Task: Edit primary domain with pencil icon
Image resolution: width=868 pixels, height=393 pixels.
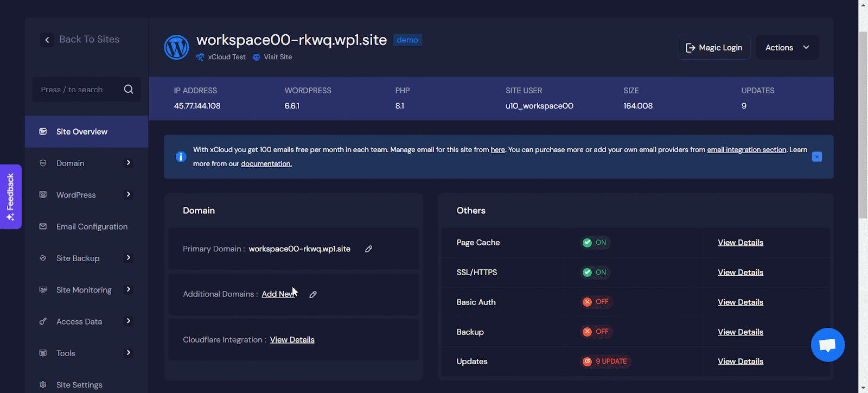Action: click(368, 249)
